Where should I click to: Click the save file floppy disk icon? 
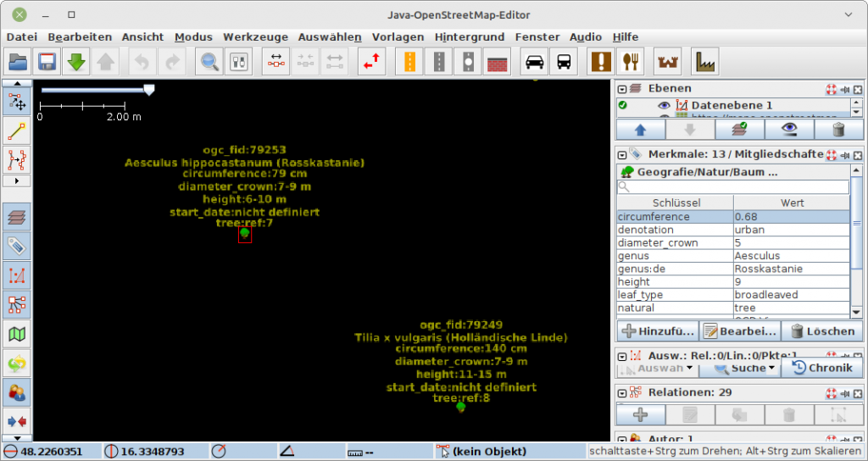[x=47, y=62]
